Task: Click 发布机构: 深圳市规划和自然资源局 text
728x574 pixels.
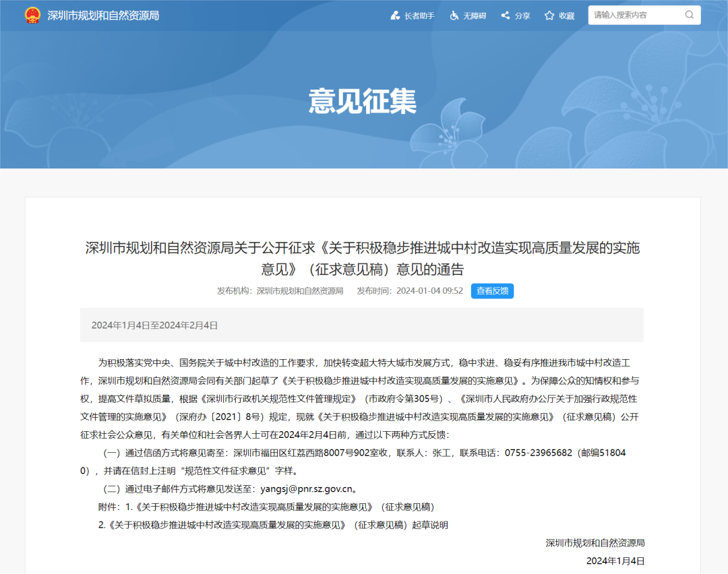Action: tap(280, 291)
